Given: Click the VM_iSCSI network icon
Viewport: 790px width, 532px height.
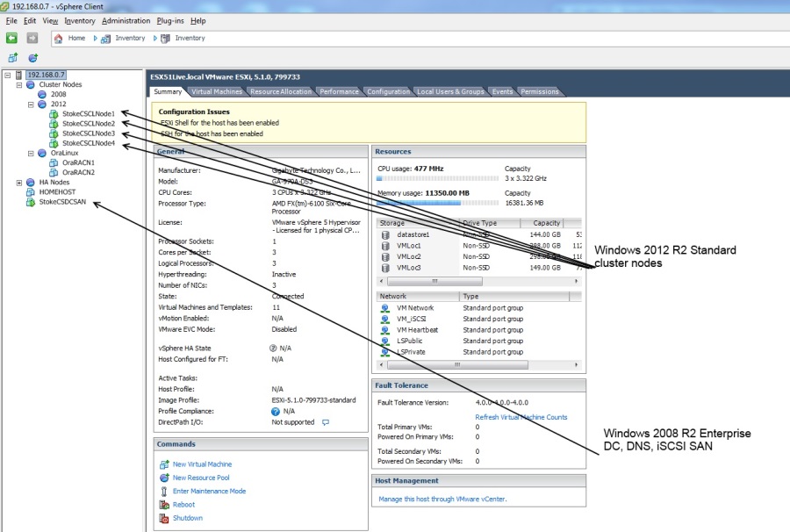Looking at the screenshot, I should point(385,319).
